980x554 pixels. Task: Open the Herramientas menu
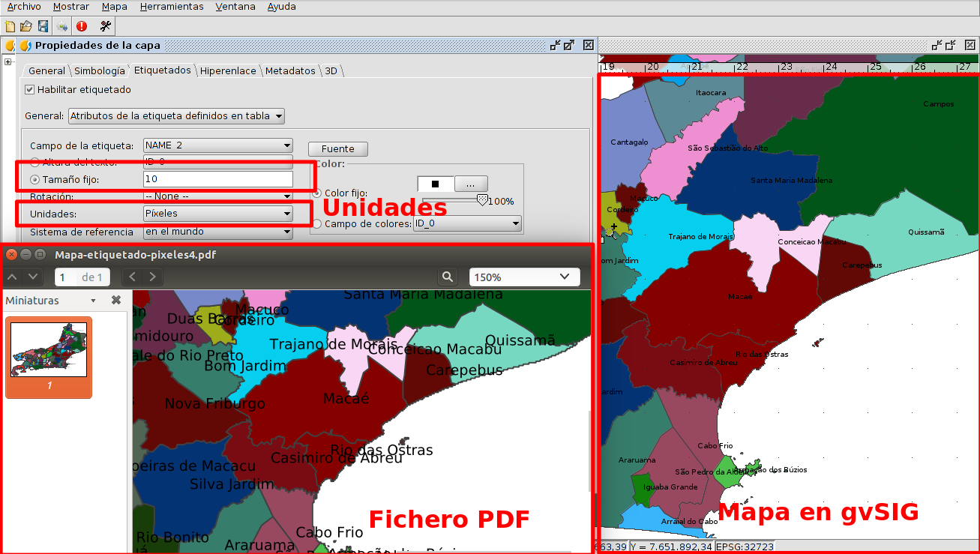171,7
